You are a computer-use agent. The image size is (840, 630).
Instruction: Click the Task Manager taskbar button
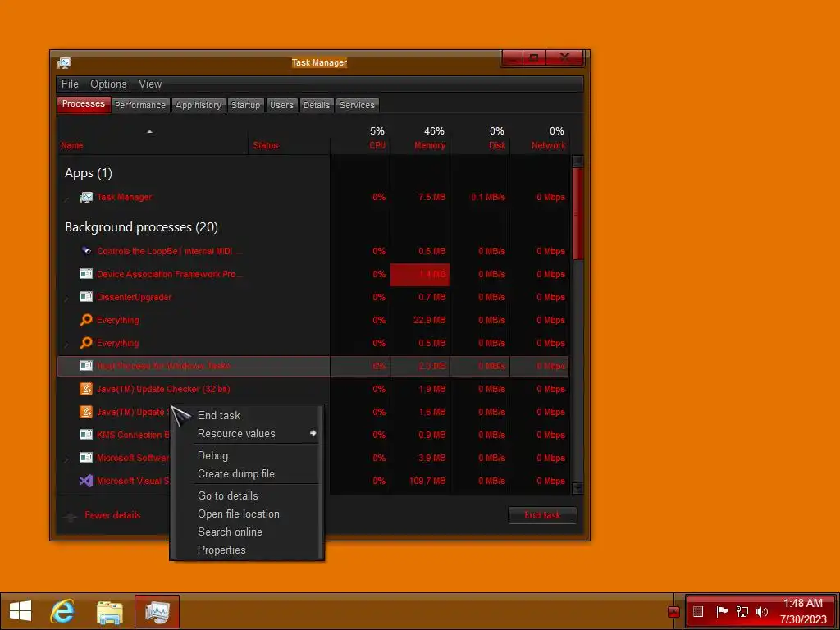pyautogui.click(x=157, y=611)
